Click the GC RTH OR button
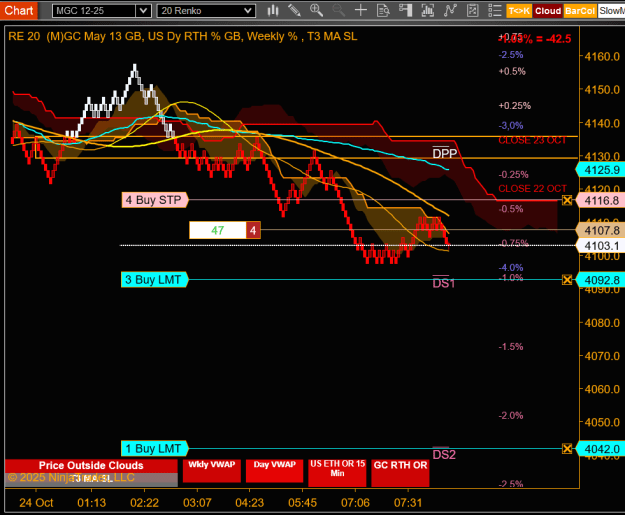 400,473
